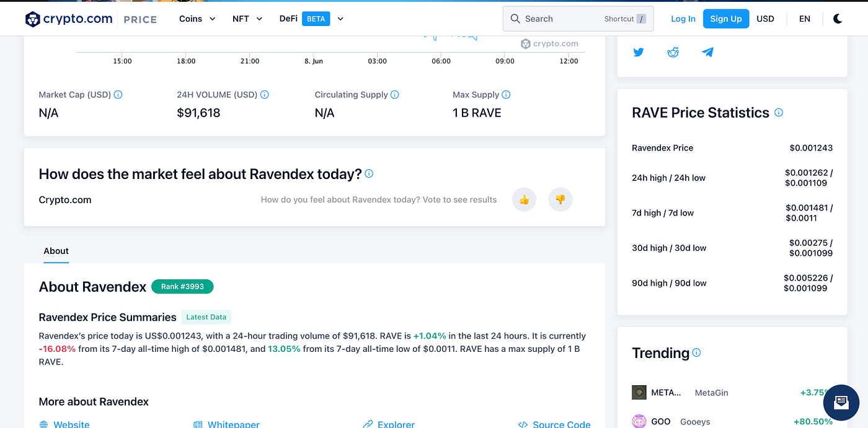Click the 13.05% change text
Screen dimensions: 868x428
pyautogui.click(x=284, y=349)
